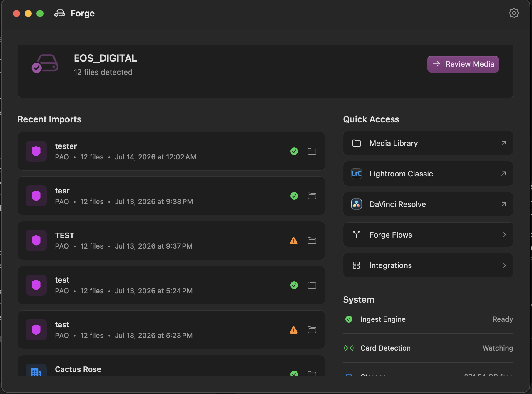
Task: Open Media Library from Quick Access
Action: (428, 143)
